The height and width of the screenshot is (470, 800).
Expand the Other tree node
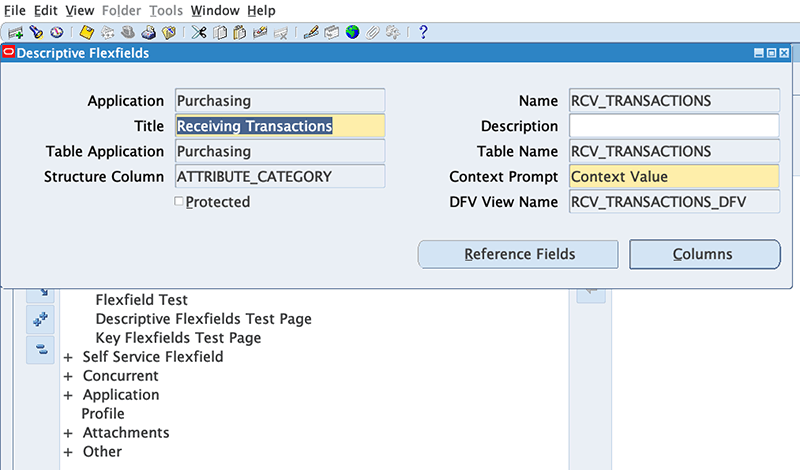[x=68, y=452]
